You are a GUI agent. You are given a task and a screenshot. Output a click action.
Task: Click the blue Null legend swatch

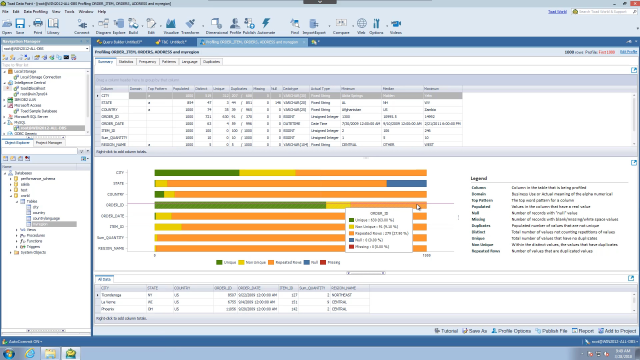[307, 262]
